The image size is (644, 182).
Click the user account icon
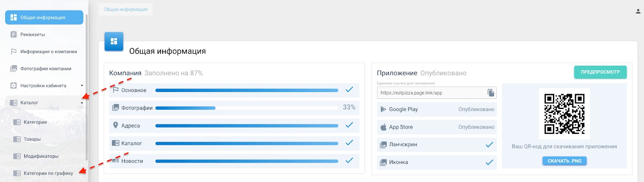(638, 11)
